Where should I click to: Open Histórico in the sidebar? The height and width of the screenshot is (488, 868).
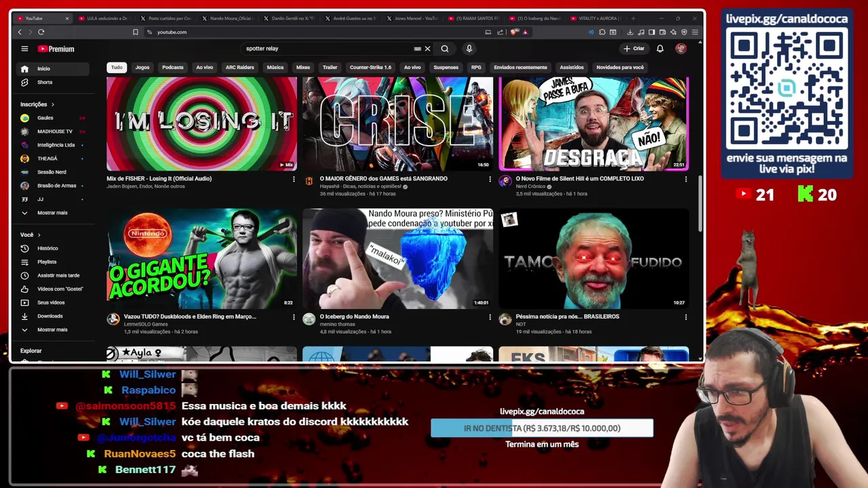(x=53, y=248)
